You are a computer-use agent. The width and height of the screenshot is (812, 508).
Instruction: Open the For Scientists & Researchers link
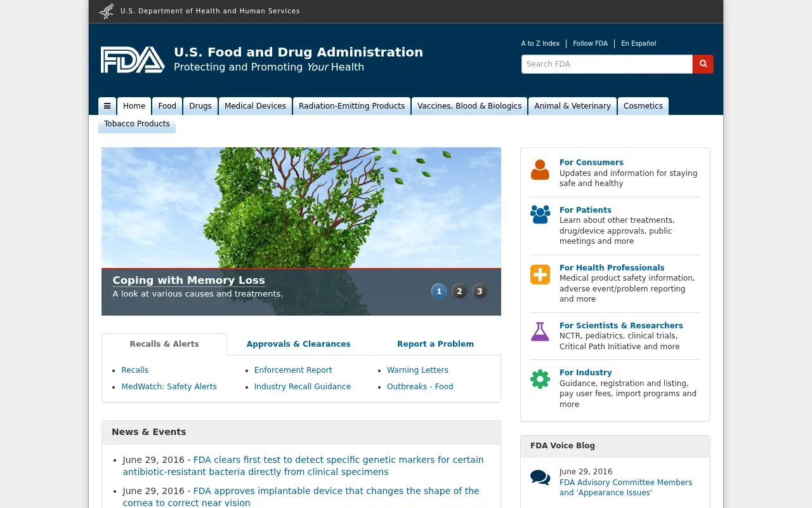click(x=621, y=326)
